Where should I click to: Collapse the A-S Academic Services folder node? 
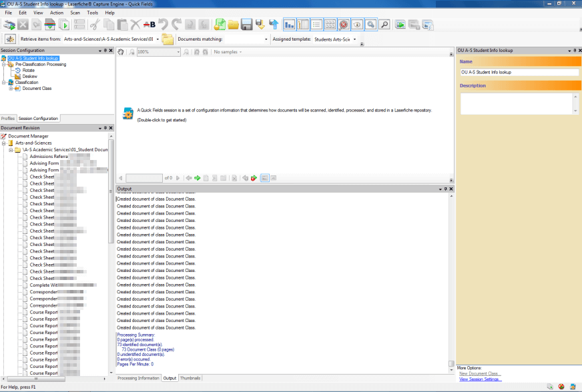[x=11, y=150]
